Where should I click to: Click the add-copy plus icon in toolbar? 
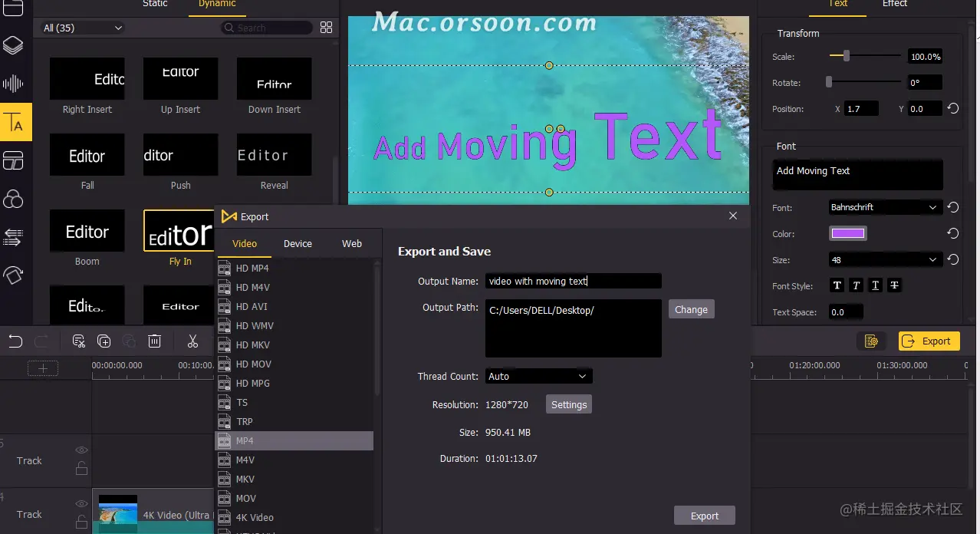click(104, 341)
